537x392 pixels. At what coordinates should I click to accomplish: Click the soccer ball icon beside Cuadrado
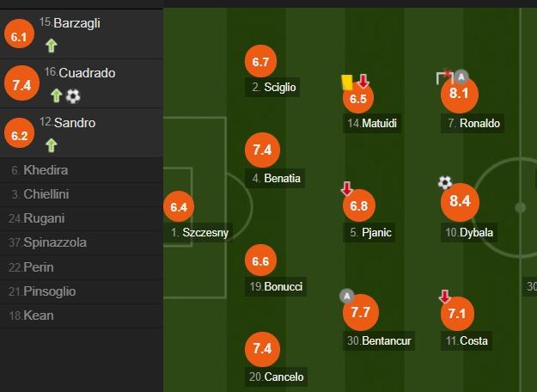coord(73,96)
